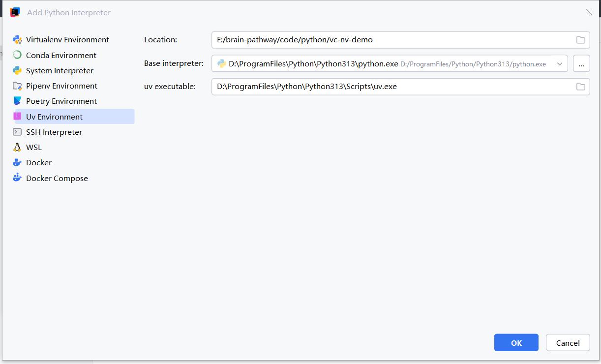Click the SSH Interpreter terminal icon
This screenshot has height=364, width=601.
[x=17, y=132]
